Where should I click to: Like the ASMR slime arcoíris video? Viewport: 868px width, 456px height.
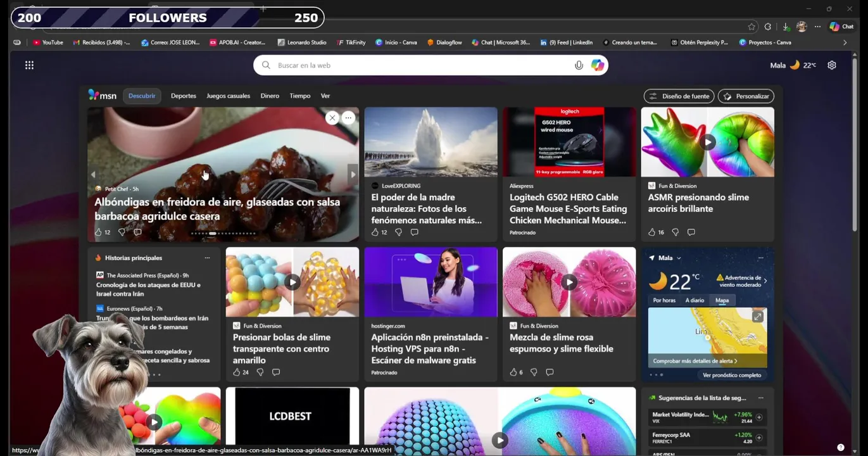[651, 232]
